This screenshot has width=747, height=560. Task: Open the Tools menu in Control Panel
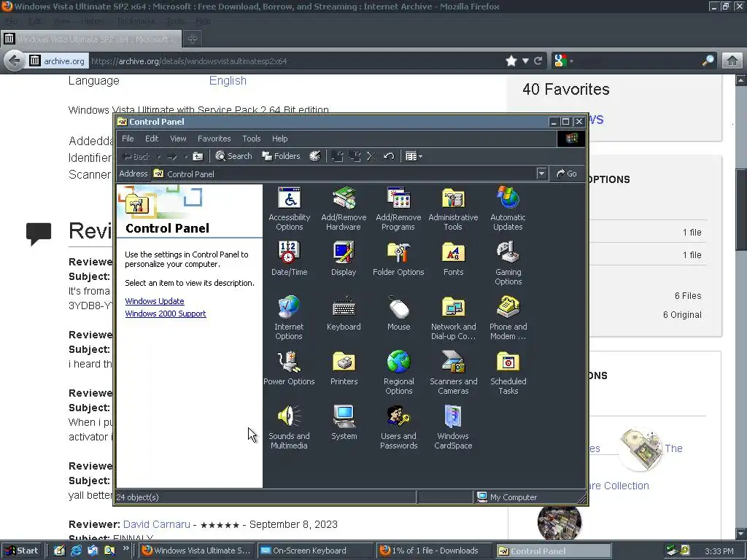(251, 139)
